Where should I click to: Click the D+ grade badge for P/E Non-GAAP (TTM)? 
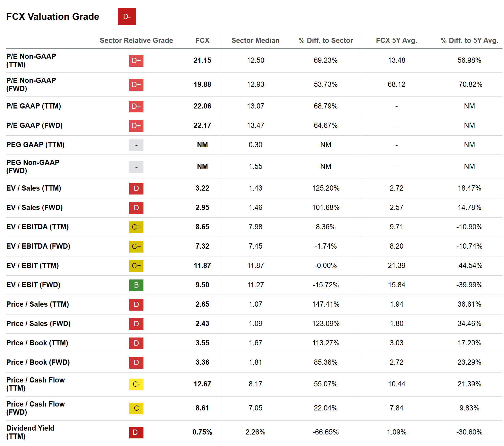pyautogui.click(x=136, y=61)
